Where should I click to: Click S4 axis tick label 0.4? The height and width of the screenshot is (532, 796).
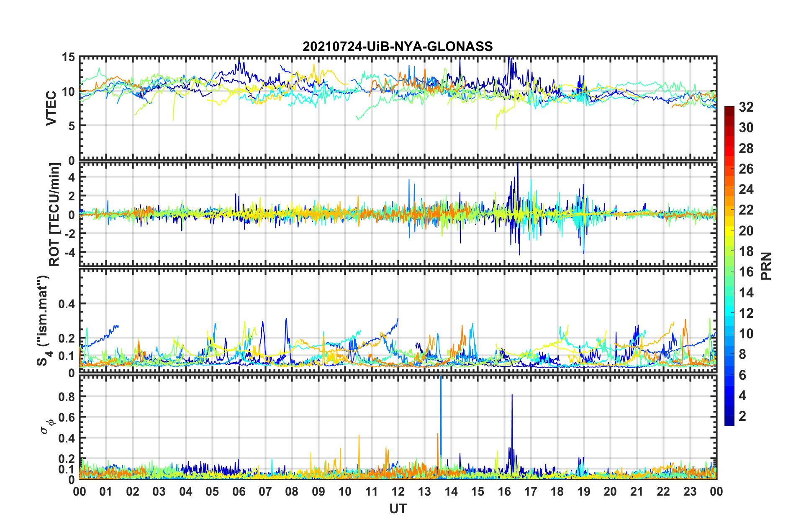[x=67, y=304]
